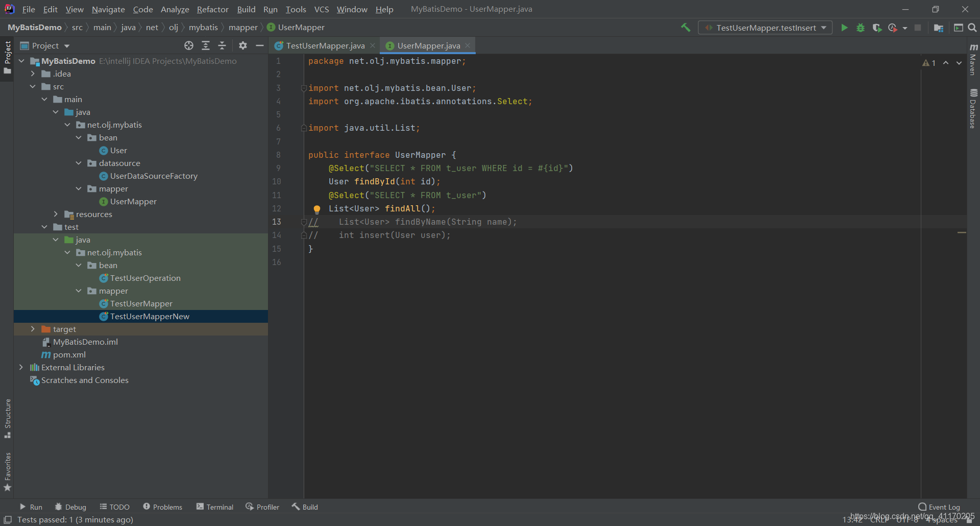Open the Maven tool window
The height and width of the screenshot is (526, 980).
coord(973,59)
